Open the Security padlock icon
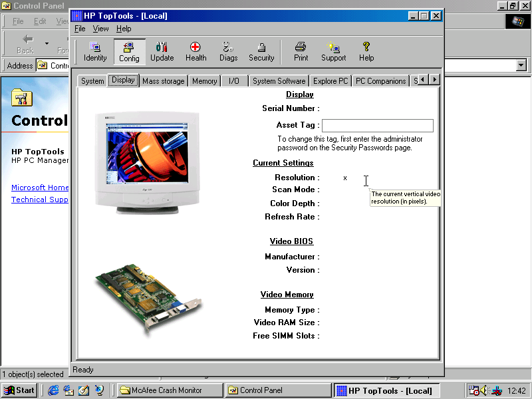 (x=261, y=52)
